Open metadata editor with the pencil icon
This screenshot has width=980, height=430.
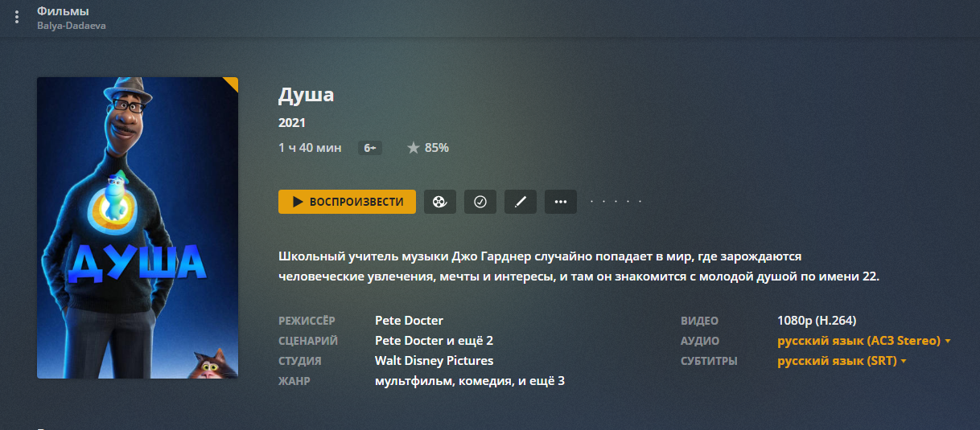pos(521,202)
